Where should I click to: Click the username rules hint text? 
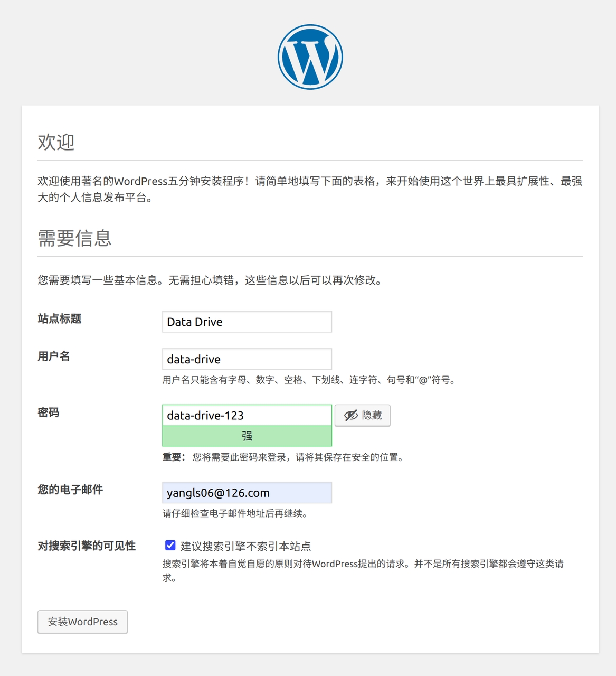(x=309, y=380)
